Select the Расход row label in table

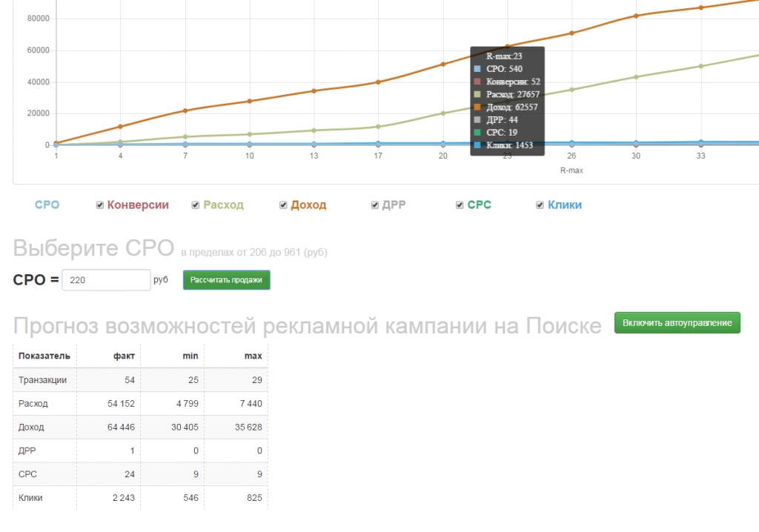(x=33, y=403)
